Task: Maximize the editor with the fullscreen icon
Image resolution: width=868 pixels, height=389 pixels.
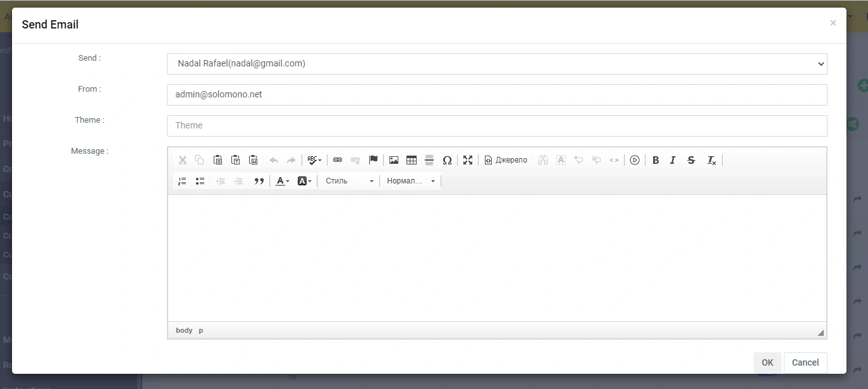Action: coord(468,160)
